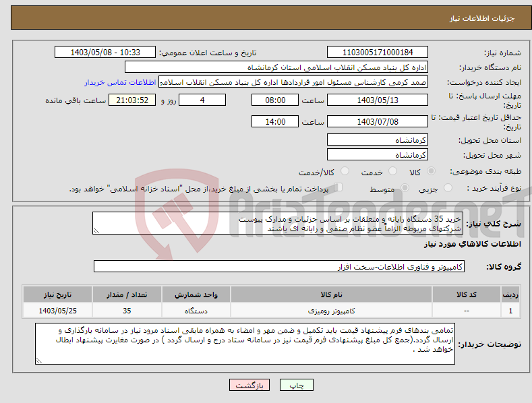Select the جزیی purchase type radio
The image size is (532, 403).
[448, 188]
